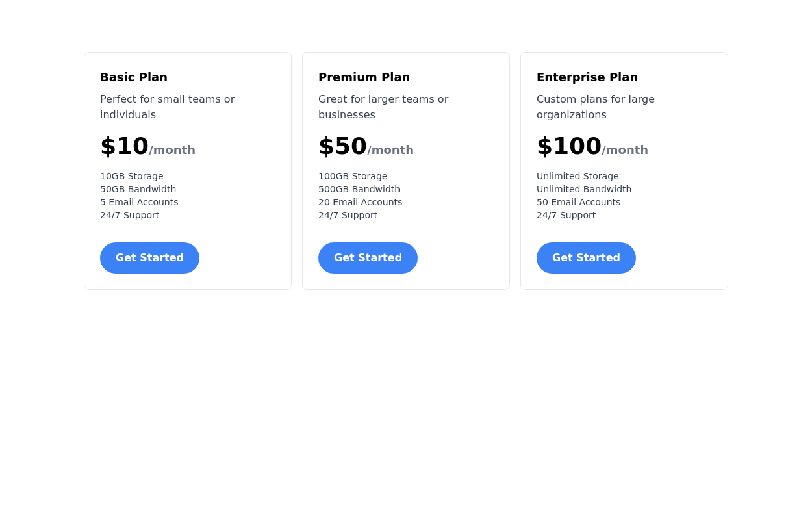
Task: Select the Enterprise Plan heading
Action: [x=587, y=77]
